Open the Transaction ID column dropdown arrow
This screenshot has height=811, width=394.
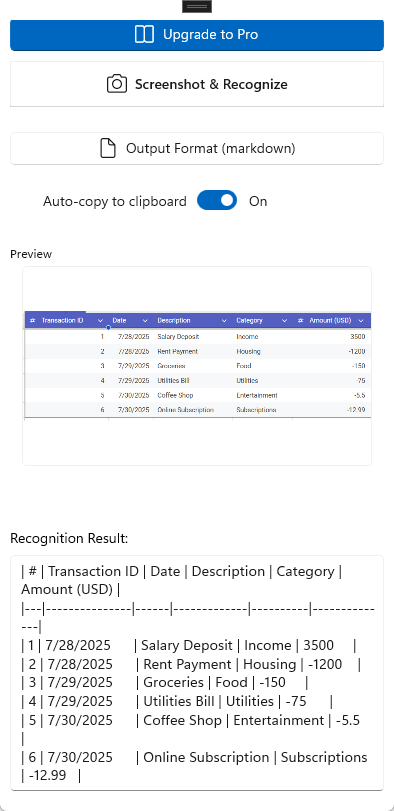[100, 321]
